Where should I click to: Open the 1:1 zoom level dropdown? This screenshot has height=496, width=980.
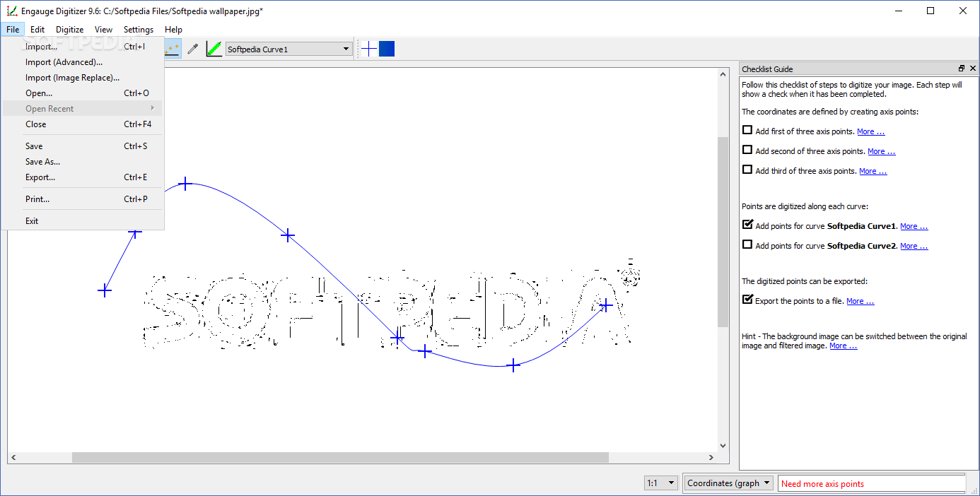tap(661, 483)
